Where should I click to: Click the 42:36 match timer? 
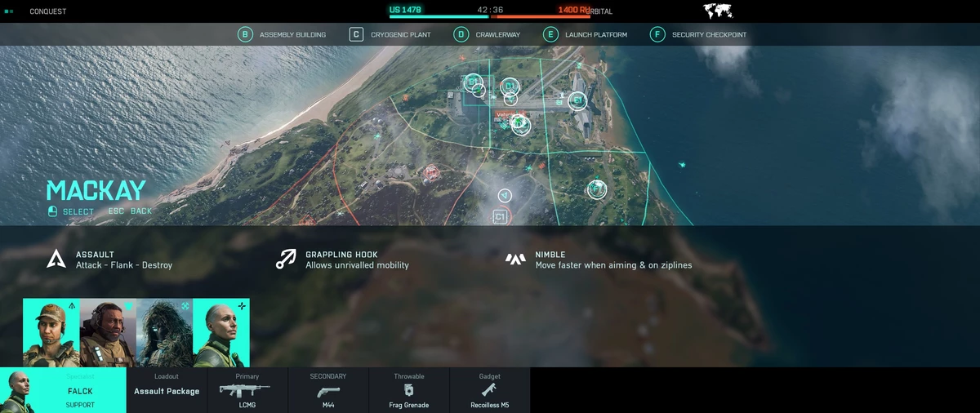click(490, 11)
